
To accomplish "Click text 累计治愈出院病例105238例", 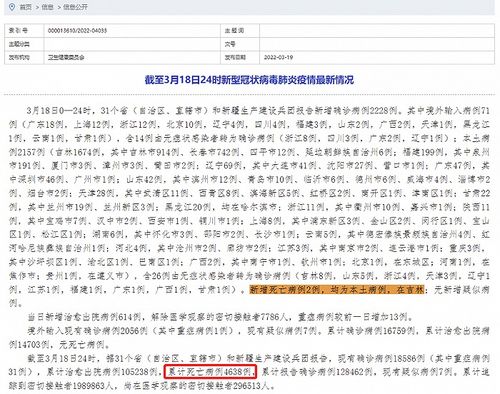I will pyautogui.click(x=102, y=372).
